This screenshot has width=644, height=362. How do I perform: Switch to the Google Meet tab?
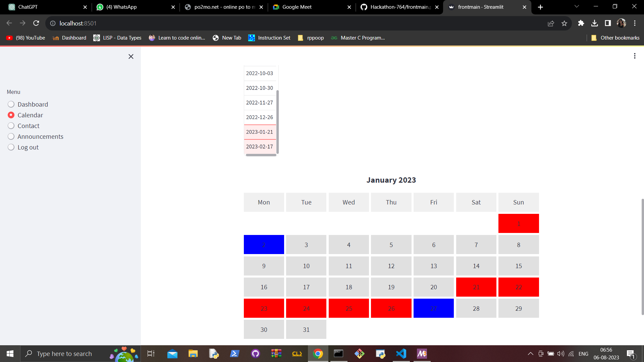tap(297, 7)
